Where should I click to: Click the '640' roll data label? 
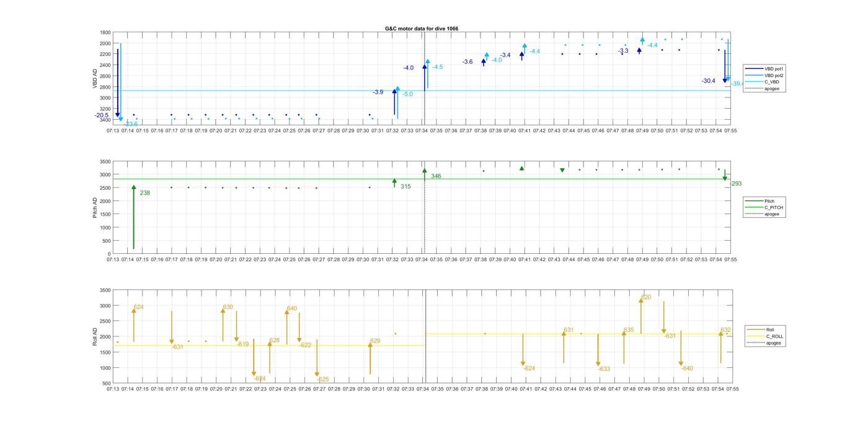coord(292,308)
